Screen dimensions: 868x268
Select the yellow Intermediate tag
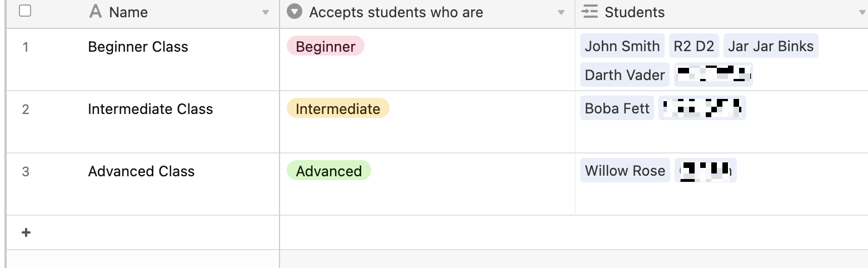pos(338,108)
